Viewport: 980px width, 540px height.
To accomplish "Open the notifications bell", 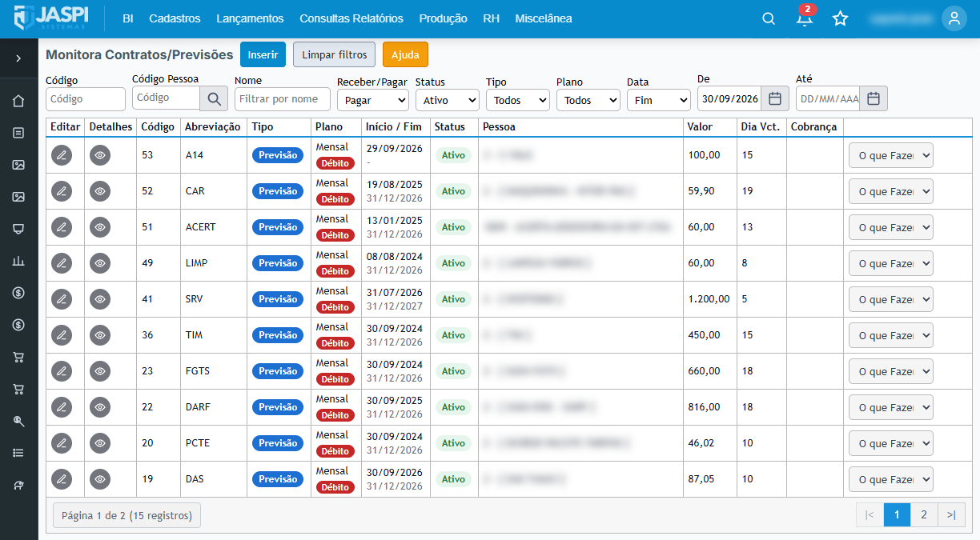I will (805, 18).
